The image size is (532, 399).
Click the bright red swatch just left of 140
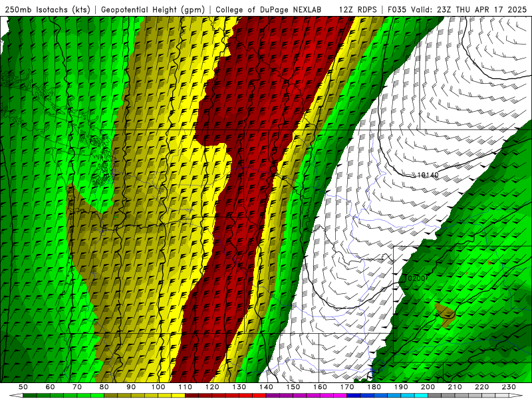pyautogui.click(x=259, y=395)
